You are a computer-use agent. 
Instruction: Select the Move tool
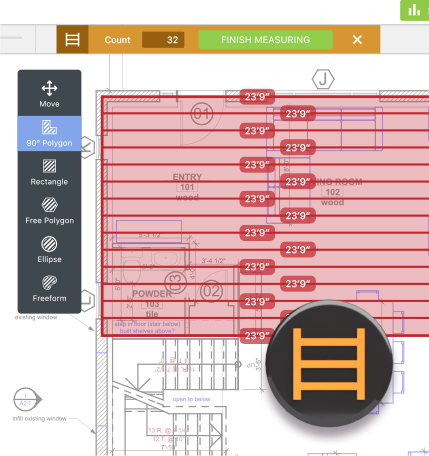[x=49, y=94]
